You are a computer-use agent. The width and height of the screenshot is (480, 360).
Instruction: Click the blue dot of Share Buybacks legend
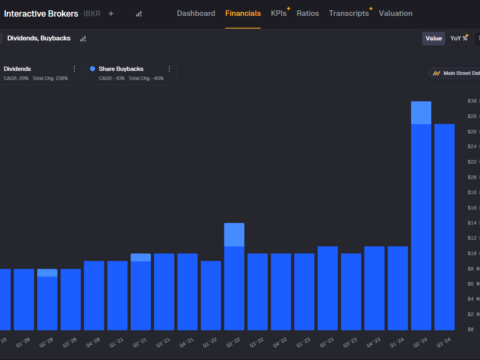(x=92, y=69)
